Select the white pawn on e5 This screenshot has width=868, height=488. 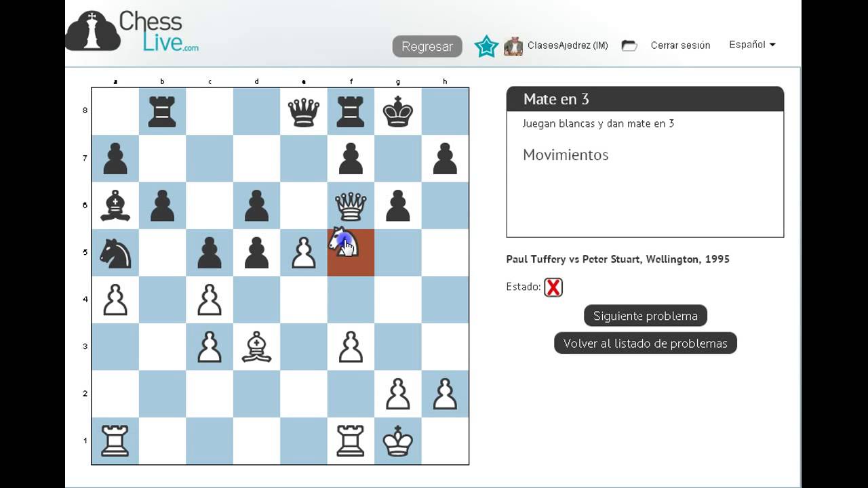click(x=304, y=253)
